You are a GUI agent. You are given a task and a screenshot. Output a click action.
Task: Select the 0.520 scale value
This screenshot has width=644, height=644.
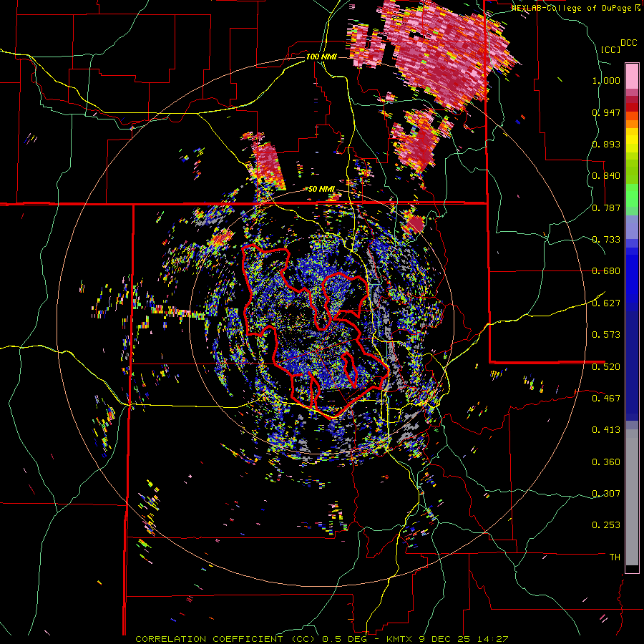click(606, 366)
